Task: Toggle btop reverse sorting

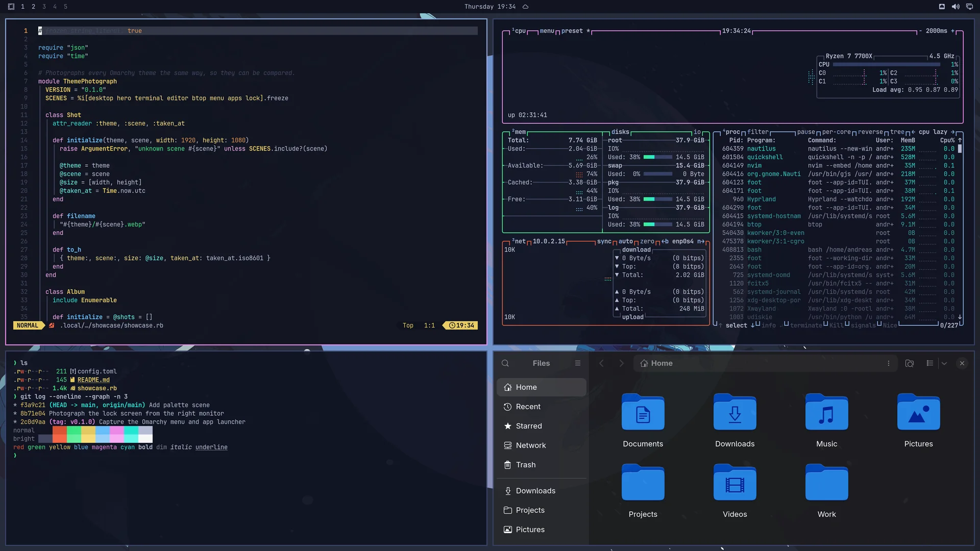Action: 870,132
